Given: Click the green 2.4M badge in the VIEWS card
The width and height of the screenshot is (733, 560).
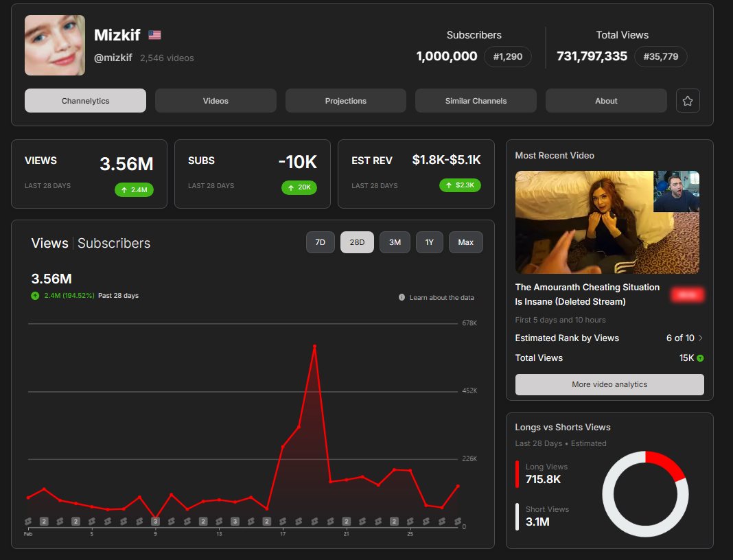Looking at the screenshot, I should coord(134,190).
